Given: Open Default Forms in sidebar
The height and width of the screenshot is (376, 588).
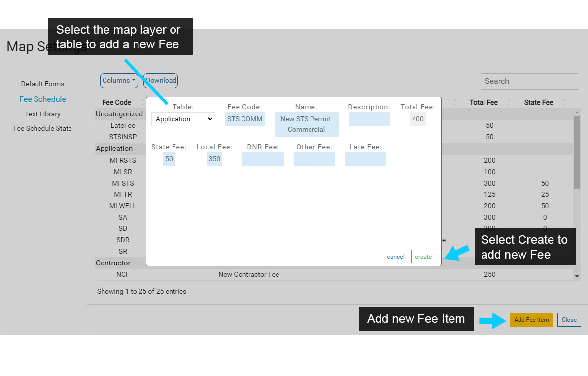Looking at the screenshot, I should click(x=42, y=84).
